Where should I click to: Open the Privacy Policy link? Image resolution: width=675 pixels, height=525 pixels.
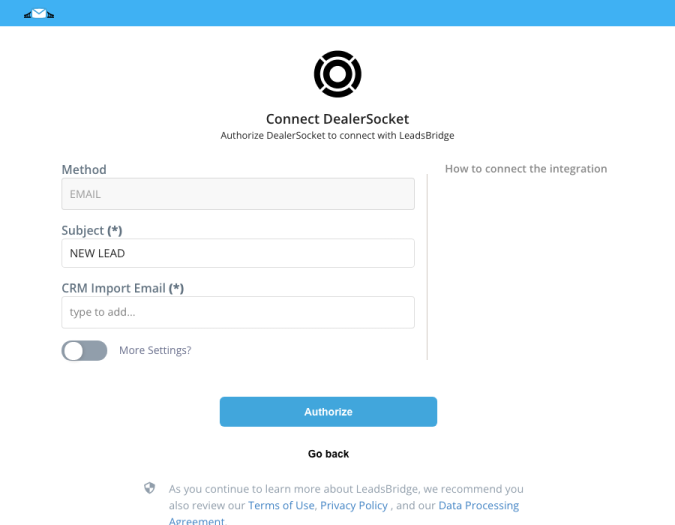(354, 505)
